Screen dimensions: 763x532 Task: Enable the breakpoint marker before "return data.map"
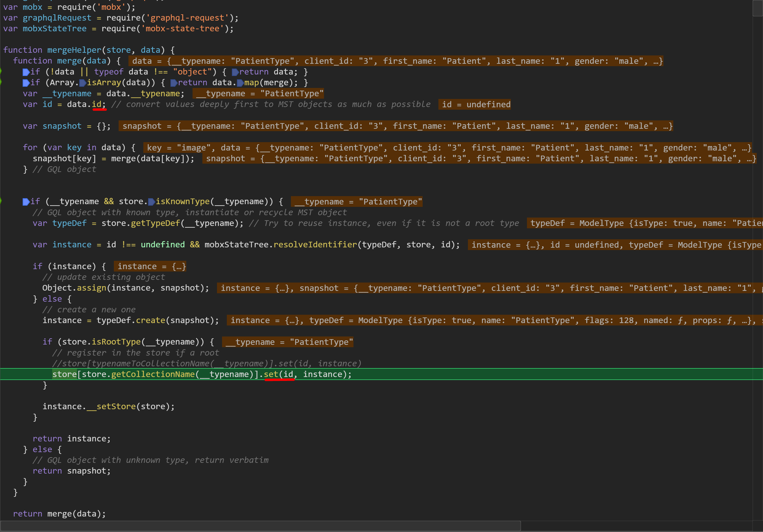173,83
